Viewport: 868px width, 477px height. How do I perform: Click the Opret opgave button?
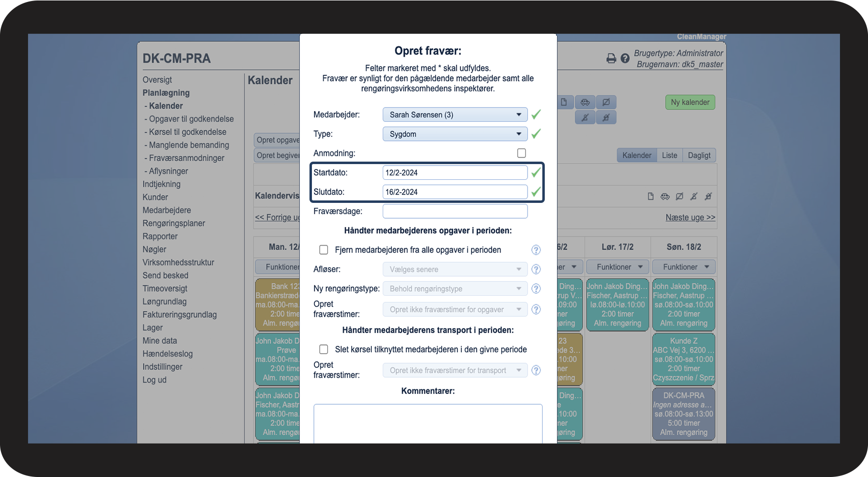click(x=277, y=140)
